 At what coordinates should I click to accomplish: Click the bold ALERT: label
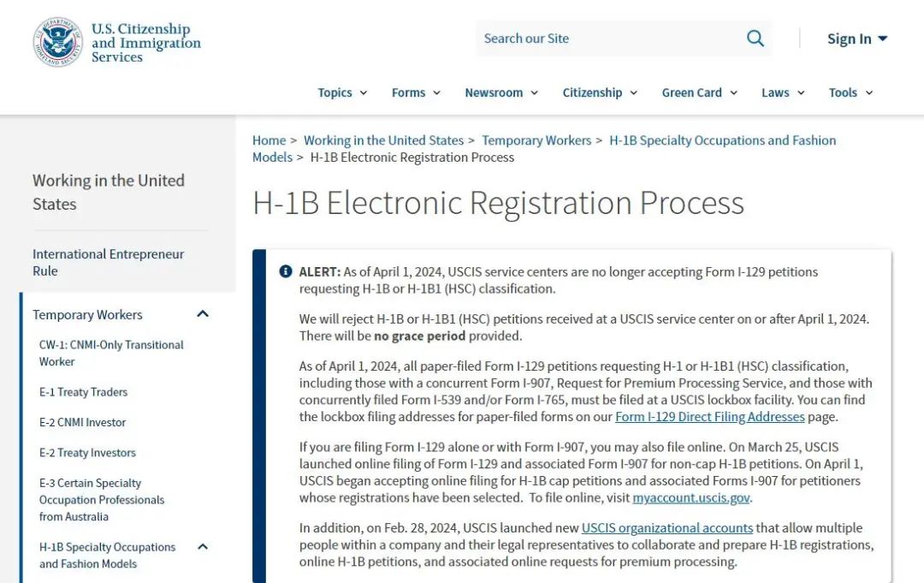320,271
